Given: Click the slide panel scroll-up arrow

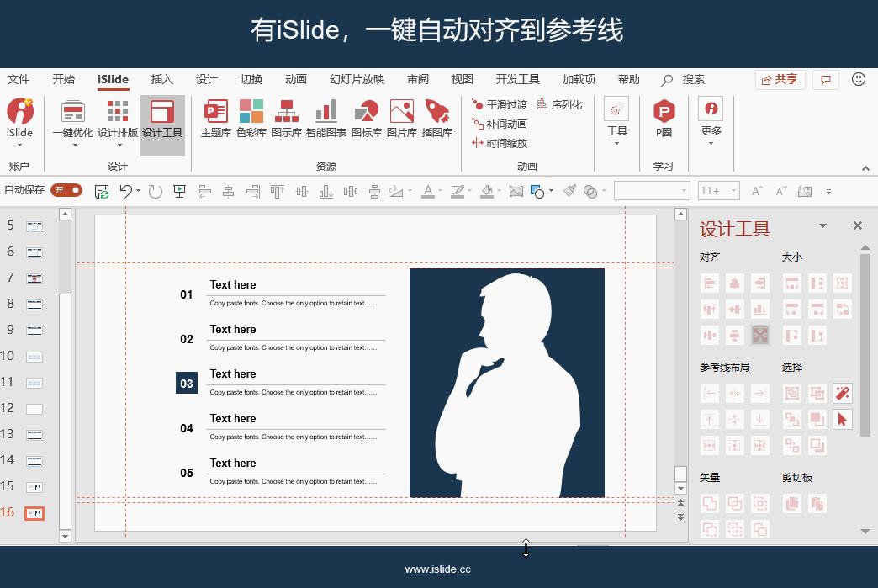Looking at the screenshot, I should [65, 214].
